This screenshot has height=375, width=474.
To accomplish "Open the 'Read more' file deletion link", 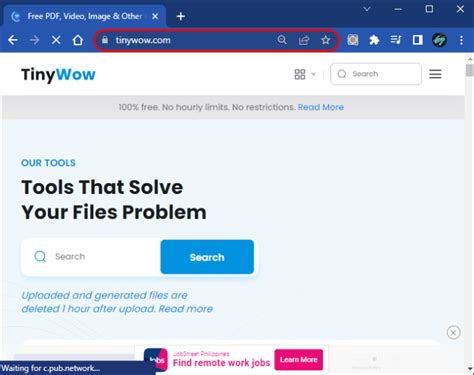I will click(186, 309).
